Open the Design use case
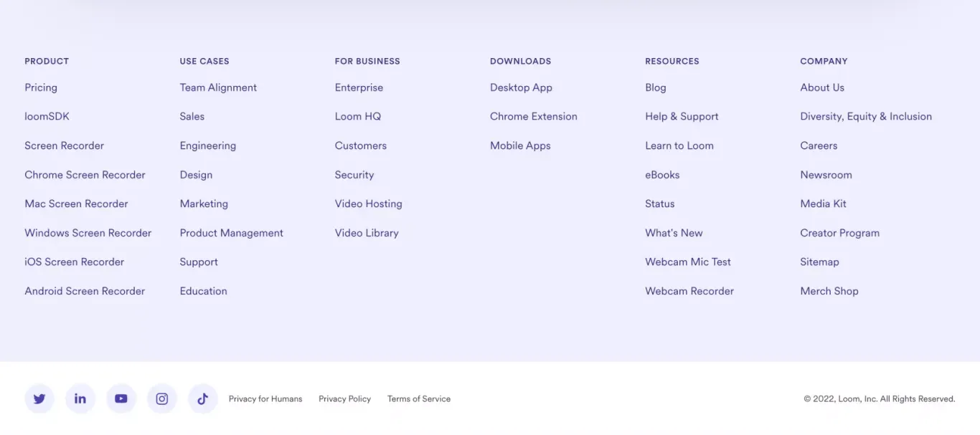 (x=196, y=175)
